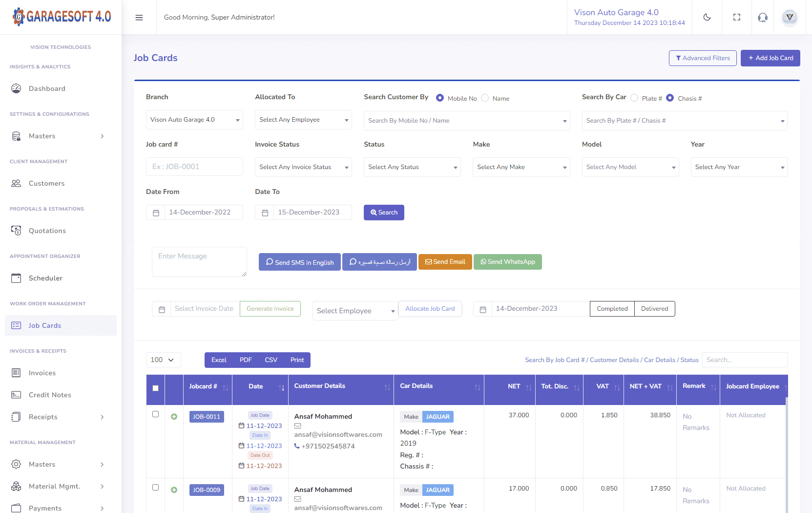Open the Select Any Make dropdown

tap(521, 167)
